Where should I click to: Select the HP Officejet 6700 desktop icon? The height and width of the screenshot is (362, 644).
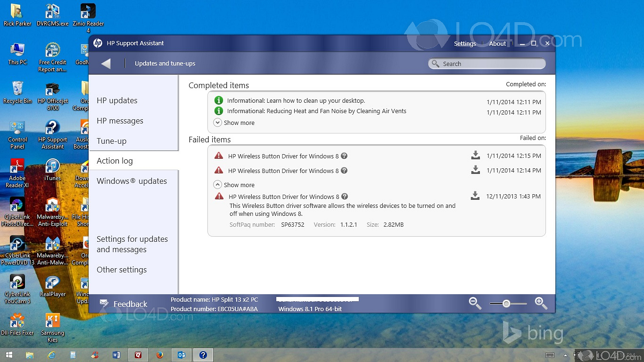point(53,96)
